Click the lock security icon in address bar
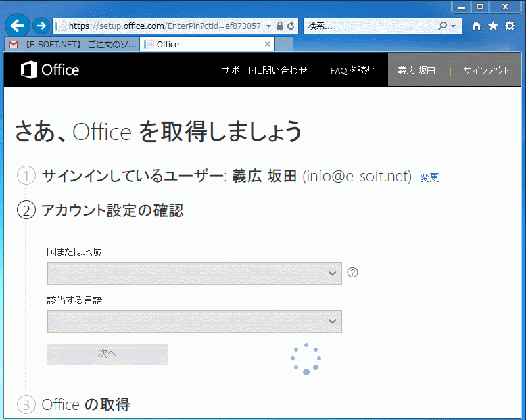 pyautogui.click(x=279, y=26)
